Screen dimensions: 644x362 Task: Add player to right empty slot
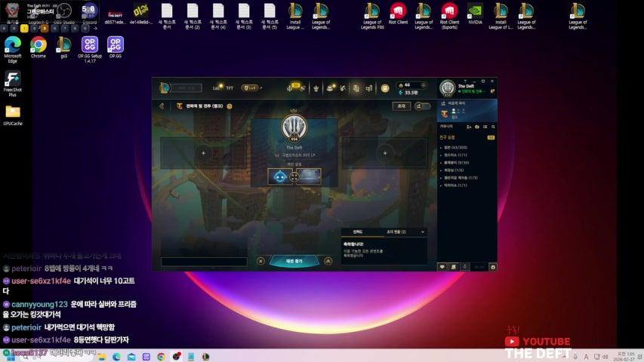[x=385, y=153]
